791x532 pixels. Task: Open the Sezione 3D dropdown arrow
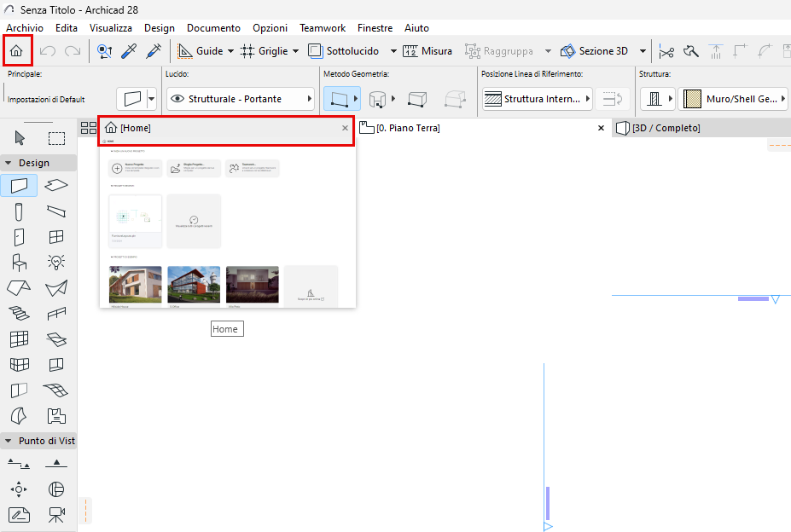click(x=643, y=51)
